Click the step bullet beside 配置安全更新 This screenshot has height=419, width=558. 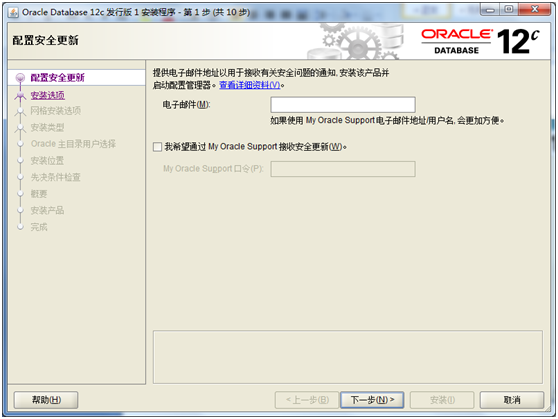point(21,77)
